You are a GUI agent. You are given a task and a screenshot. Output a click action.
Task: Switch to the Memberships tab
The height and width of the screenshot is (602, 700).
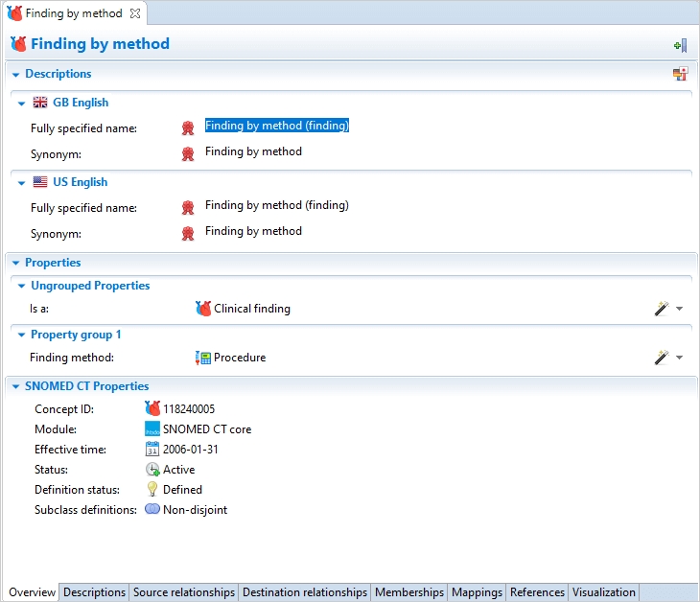409,592
